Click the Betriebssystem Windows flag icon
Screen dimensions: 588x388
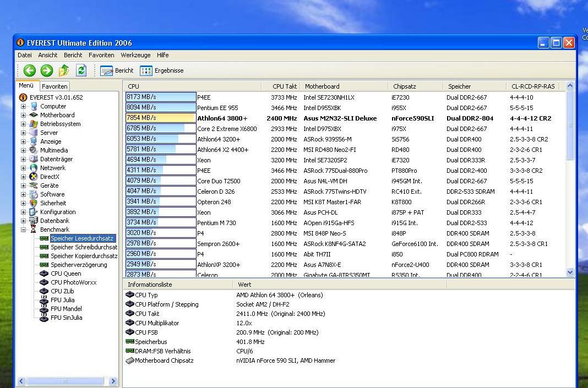pyautogui.click(x=34, y=124)
